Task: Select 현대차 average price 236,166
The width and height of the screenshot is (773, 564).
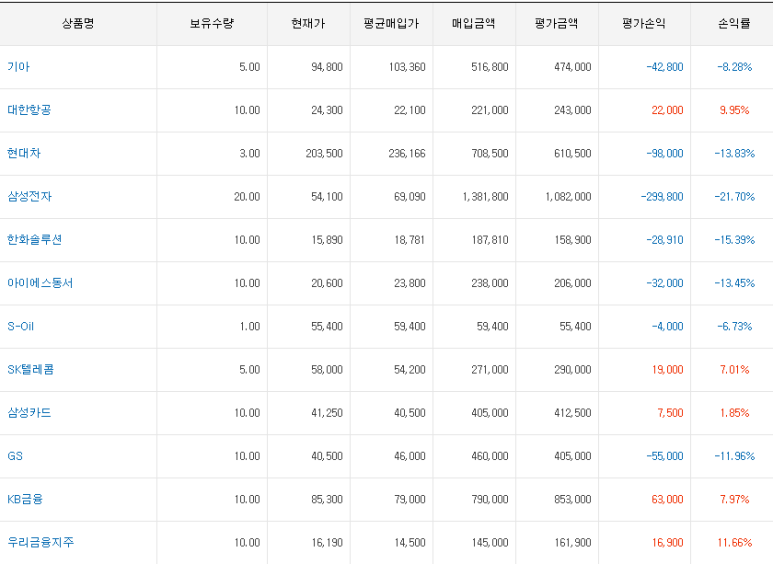Action: tap(407, 153)
